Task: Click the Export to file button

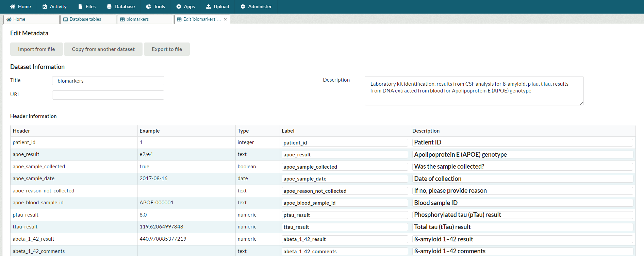Action: [x=167, y=49]
